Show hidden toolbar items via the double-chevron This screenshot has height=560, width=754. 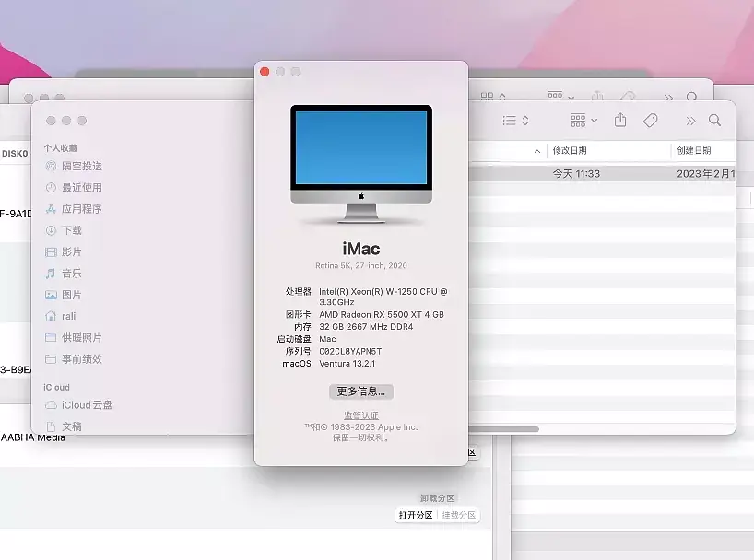click(x=690, y=121)
